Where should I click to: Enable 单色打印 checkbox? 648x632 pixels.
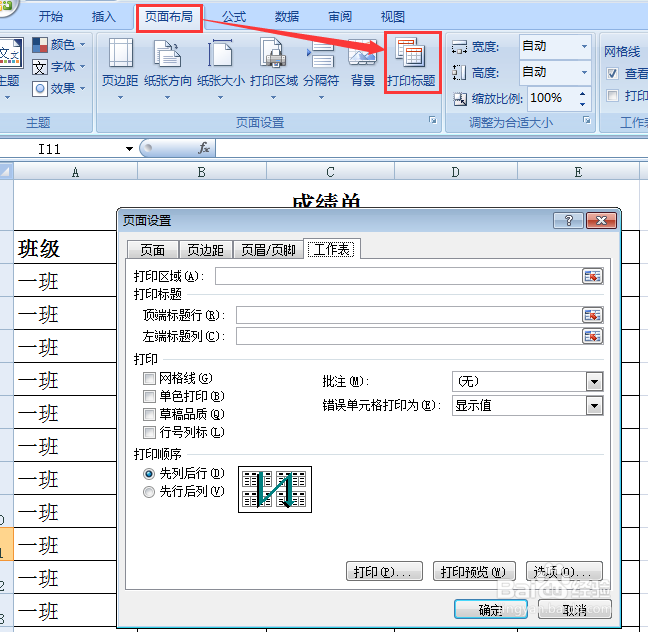coord(149,396)
